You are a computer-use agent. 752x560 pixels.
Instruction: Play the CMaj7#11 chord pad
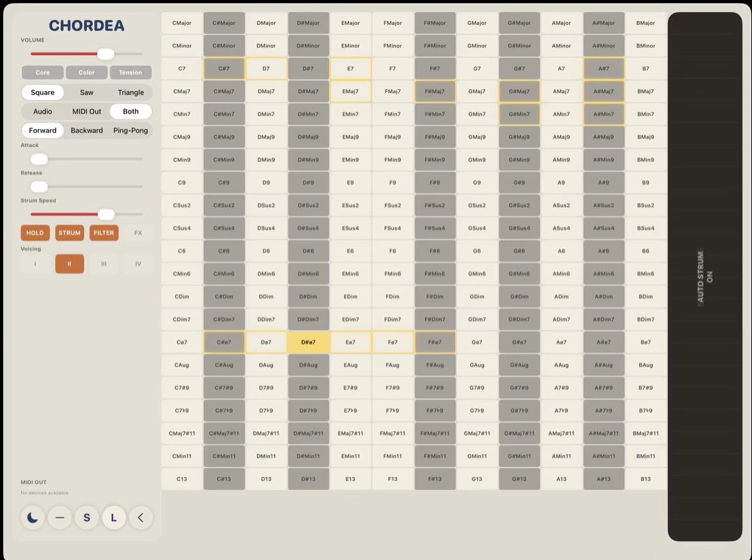coord(182,433)
